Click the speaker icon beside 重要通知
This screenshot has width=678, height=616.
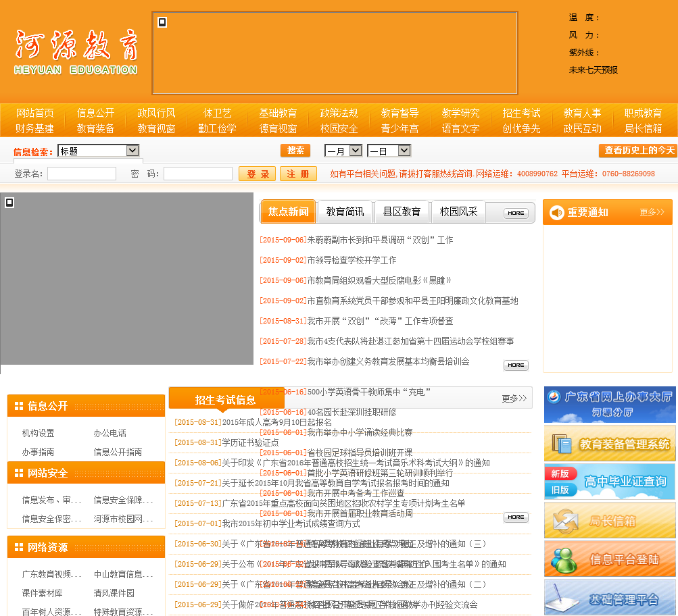coord(557,213)
